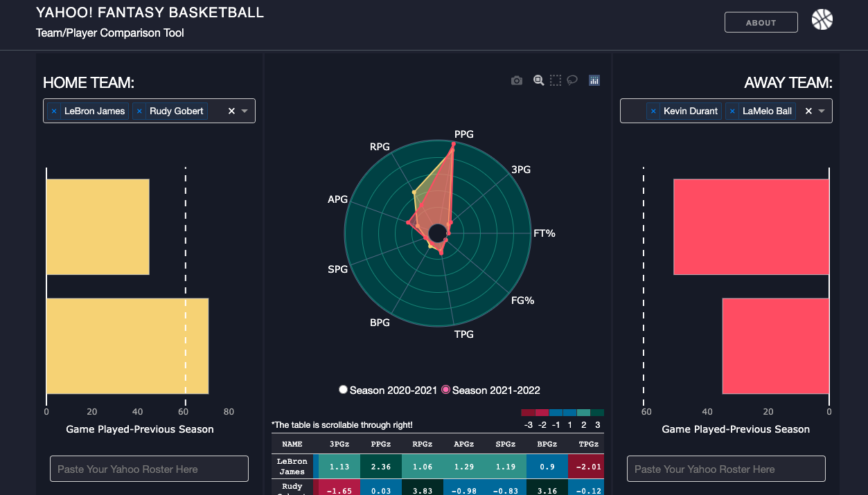This screenshot has width=868, height=495.
Task: Activate the box select tool
Action: click(x=555, y=80)
